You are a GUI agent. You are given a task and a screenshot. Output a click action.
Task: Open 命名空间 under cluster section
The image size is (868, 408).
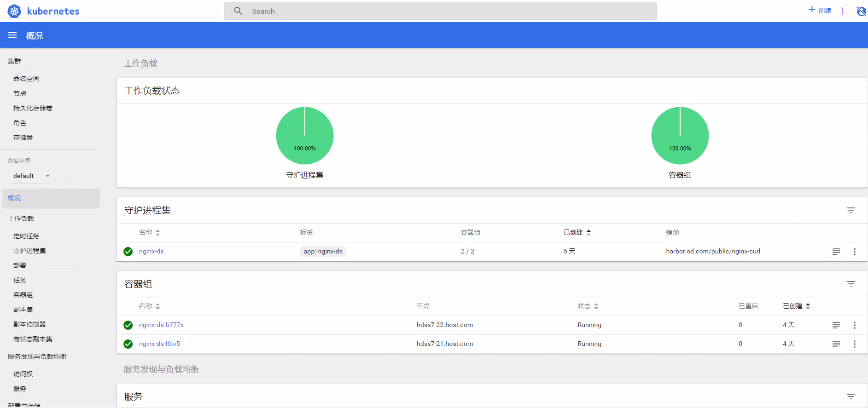tap(26, 79)
